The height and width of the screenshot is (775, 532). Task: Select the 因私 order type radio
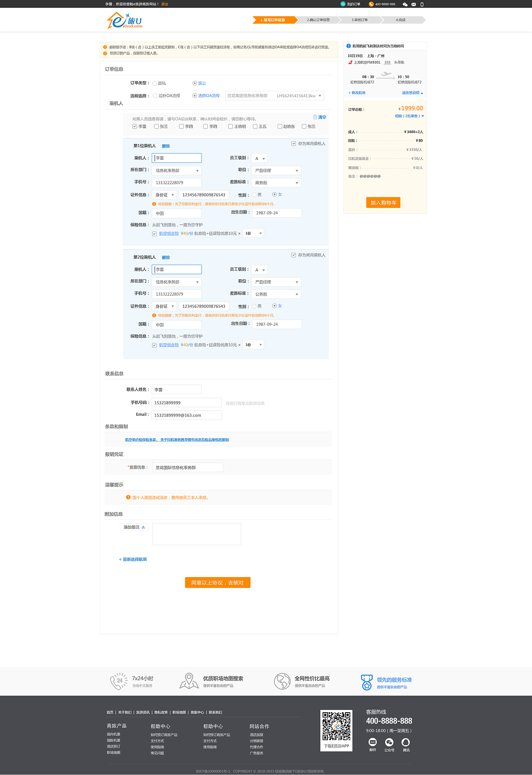coord(155,84)
